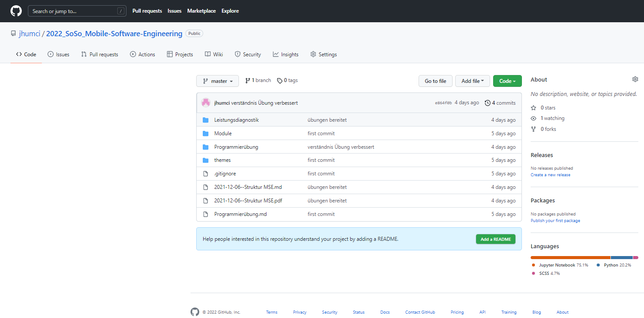Screen dimensions: 644x318
Task: Open the About section gear icon
Action: 635,79
